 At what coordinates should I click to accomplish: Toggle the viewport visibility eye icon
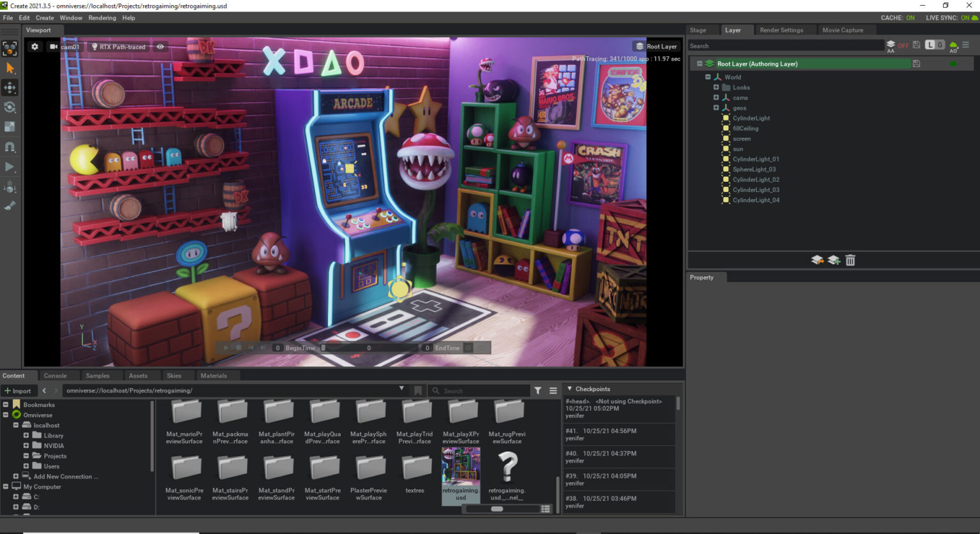pos(160,47)
